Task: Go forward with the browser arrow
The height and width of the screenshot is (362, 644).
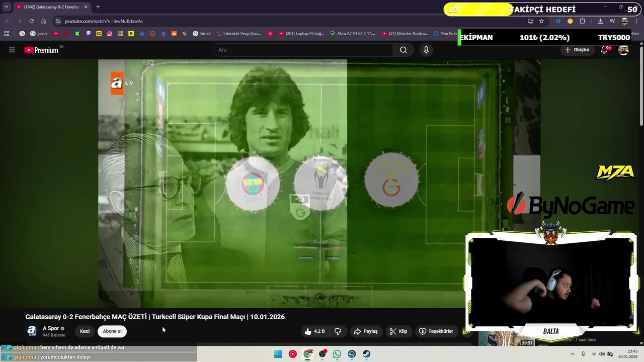Action: [19, 21]
